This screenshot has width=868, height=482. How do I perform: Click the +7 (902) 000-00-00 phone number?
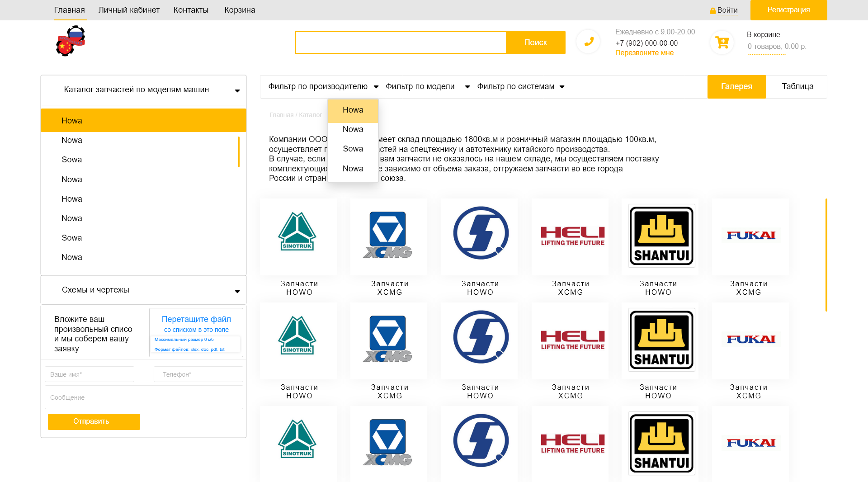tap(646, 43)
